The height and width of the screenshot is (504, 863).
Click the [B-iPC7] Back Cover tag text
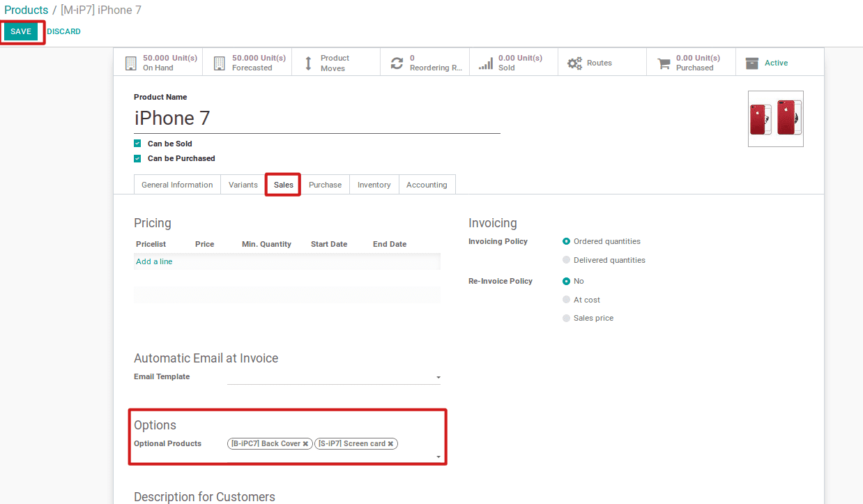pos(266,444)
